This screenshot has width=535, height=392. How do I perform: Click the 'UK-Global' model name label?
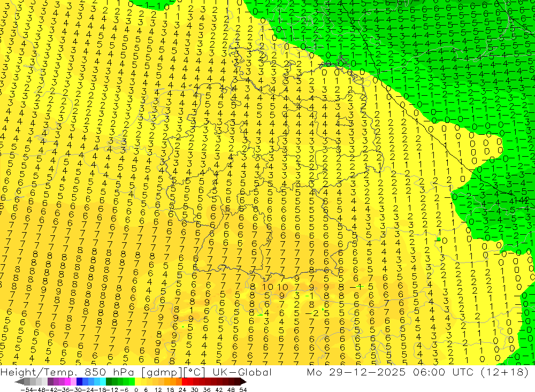point(242,372)
